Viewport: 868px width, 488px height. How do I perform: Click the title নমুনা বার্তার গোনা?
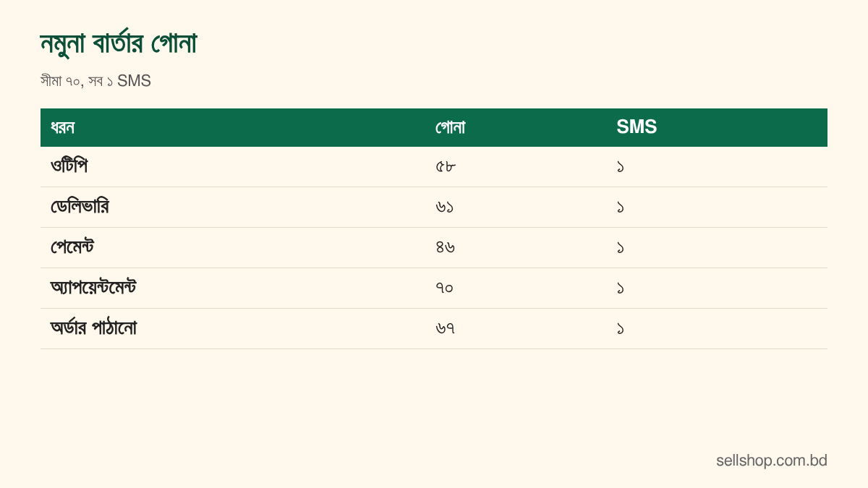[119, 43]
